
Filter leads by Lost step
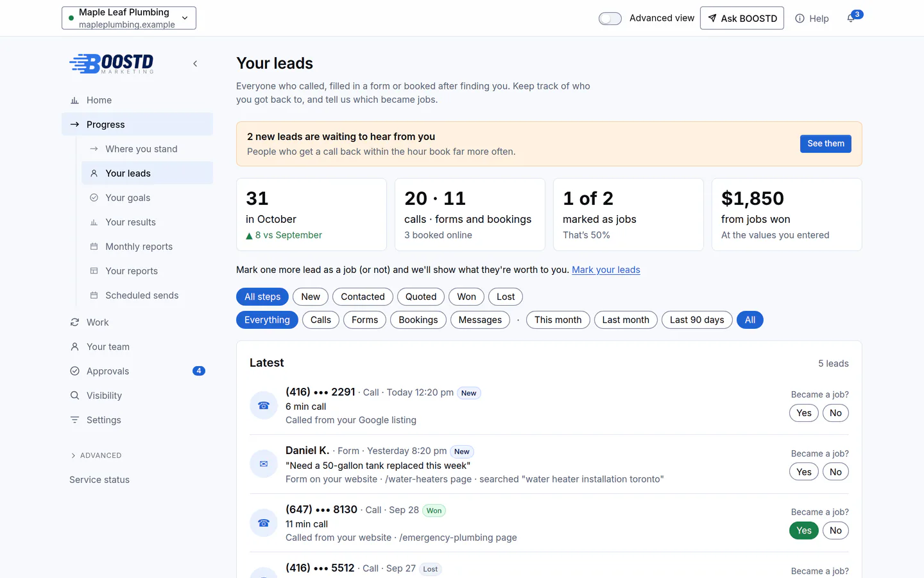click(x=506, y=297)
